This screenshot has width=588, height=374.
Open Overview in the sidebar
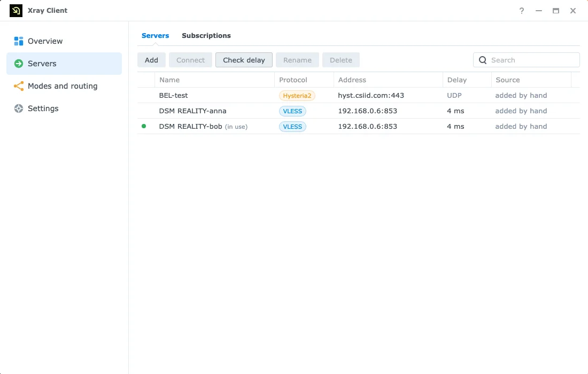point(64,41)
